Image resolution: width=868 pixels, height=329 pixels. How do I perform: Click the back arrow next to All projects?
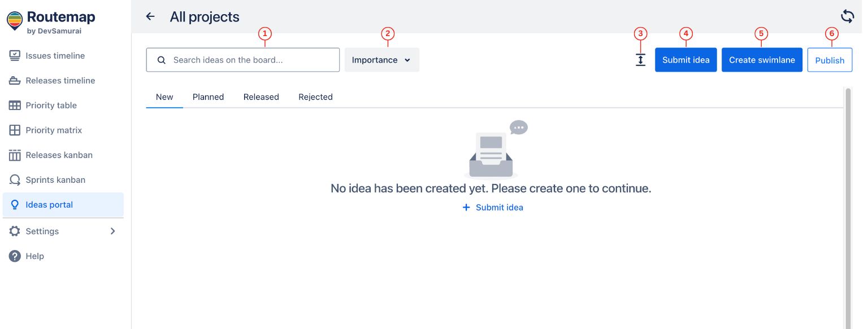click(150, 16)
